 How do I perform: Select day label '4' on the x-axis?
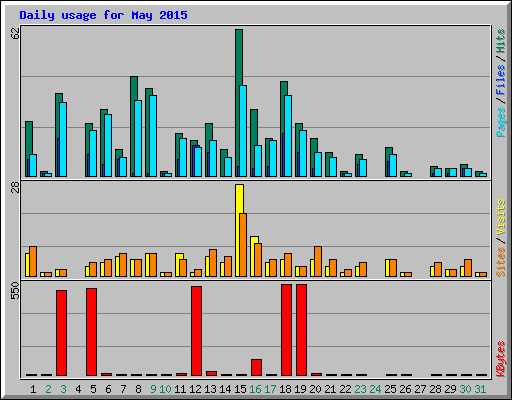(78, 389)
